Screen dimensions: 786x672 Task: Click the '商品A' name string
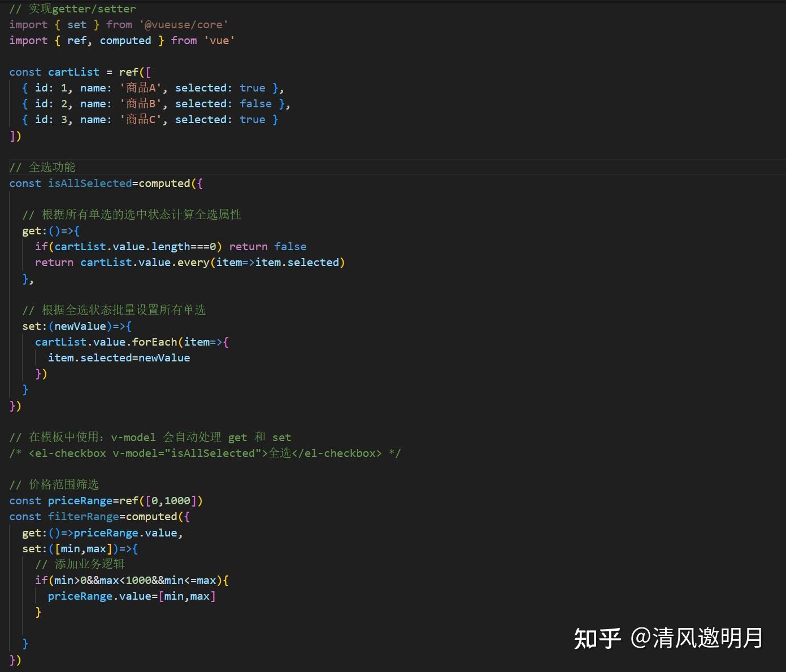(141, 88)
